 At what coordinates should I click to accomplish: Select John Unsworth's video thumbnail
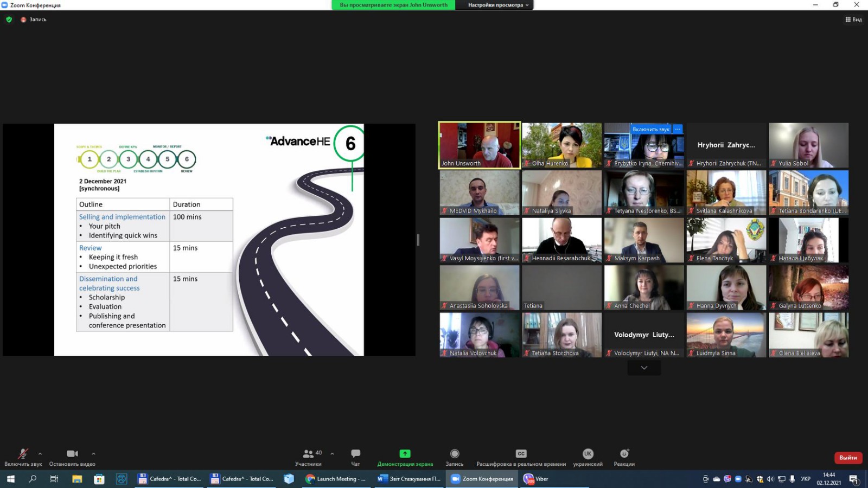tap(480, 145)
